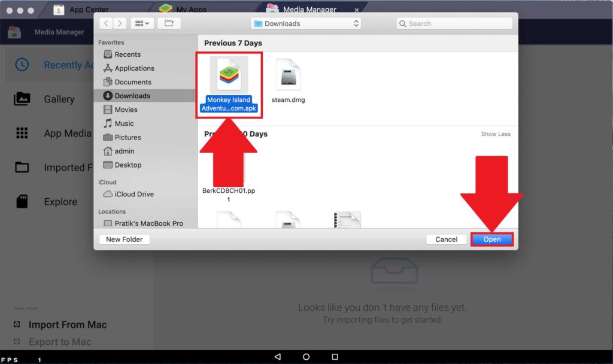The width and height of the screenshot is (613, 364).
Task: Tap the Android recents square button
Action: pos(335,357)
